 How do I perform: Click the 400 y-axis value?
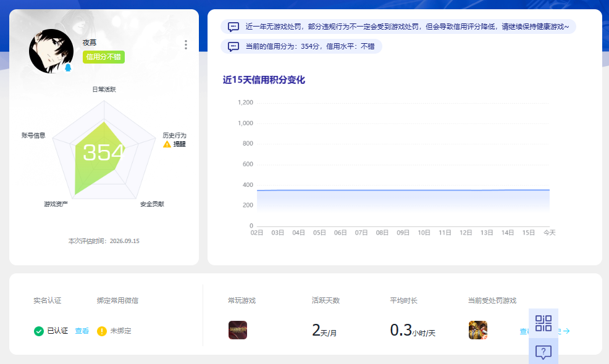pyautogui.click(x=248, y=184)
